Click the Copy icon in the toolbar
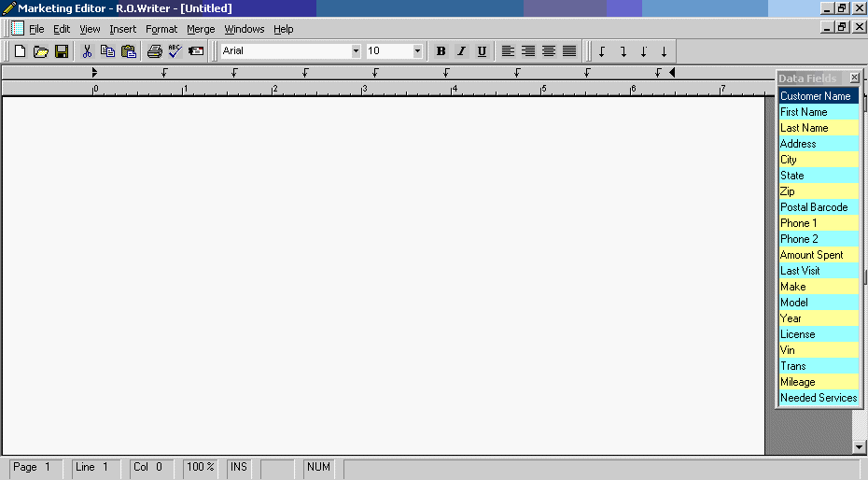 point(107,51)
